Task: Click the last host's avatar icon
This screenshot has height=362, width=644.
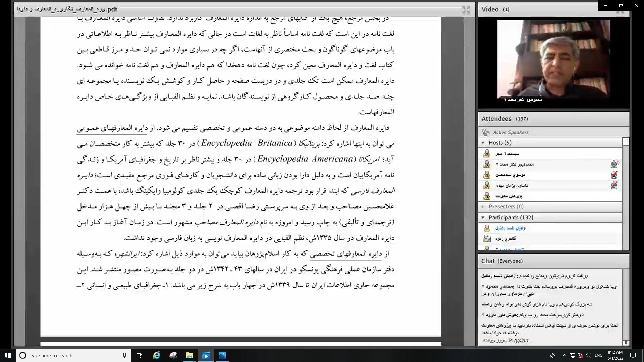Action: point(487,196)
